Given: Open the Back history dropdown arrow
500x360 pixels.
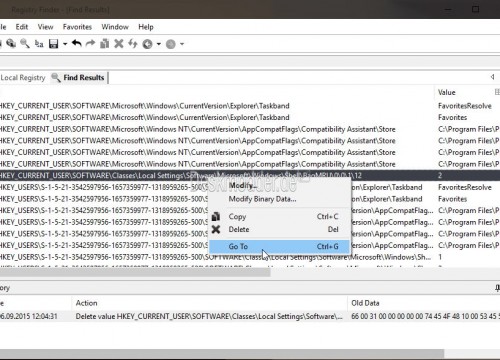Looking at the screenshot, I should pos(159,44).
